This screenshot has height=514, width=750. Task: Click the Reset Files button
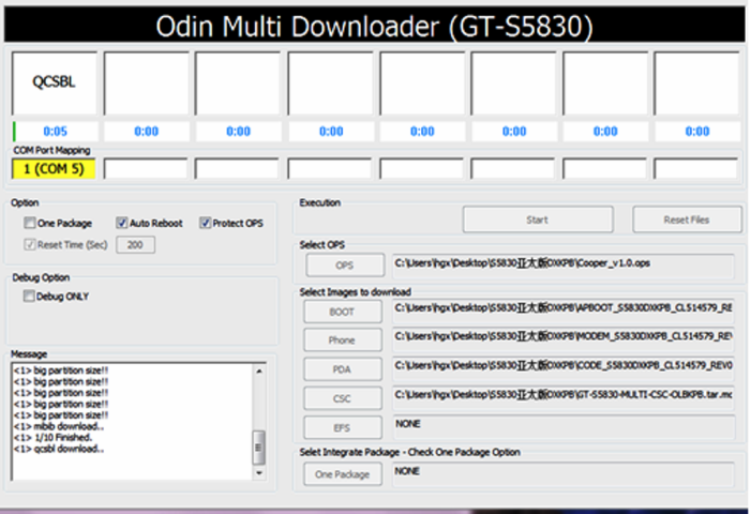687,219
